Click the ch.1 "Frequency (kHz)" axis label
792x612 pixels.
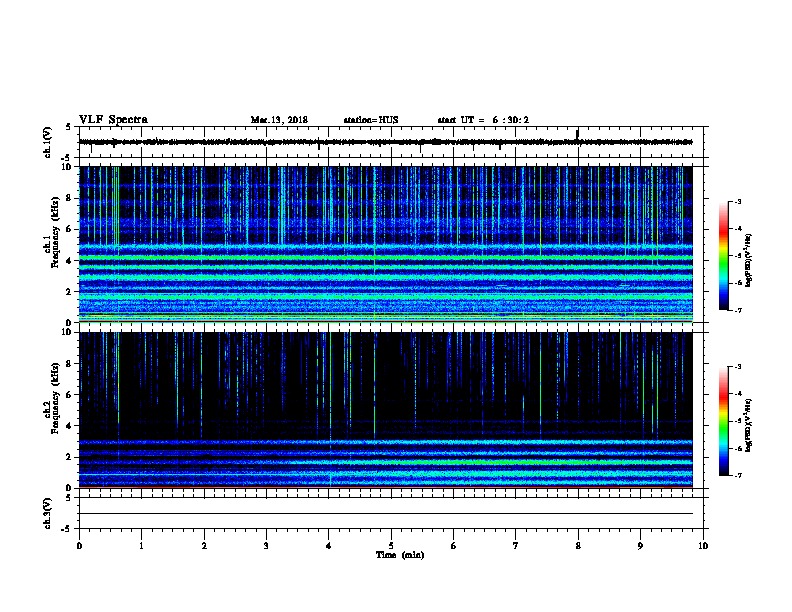(55, 233)
